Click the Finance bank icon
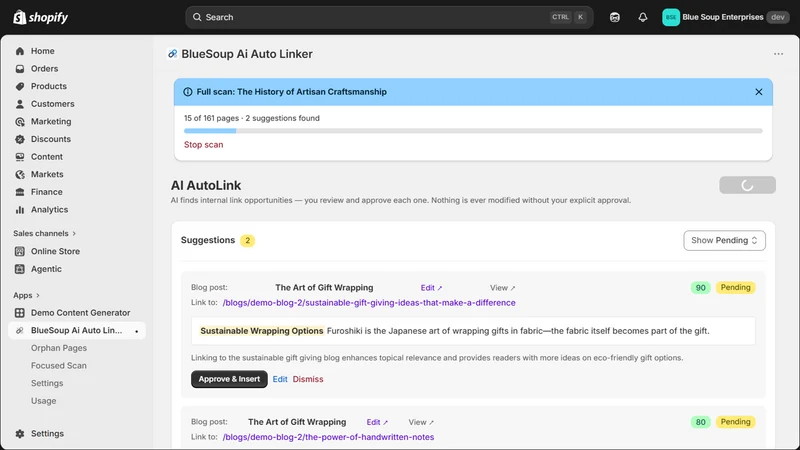800x450 pixels. (20, 192)
